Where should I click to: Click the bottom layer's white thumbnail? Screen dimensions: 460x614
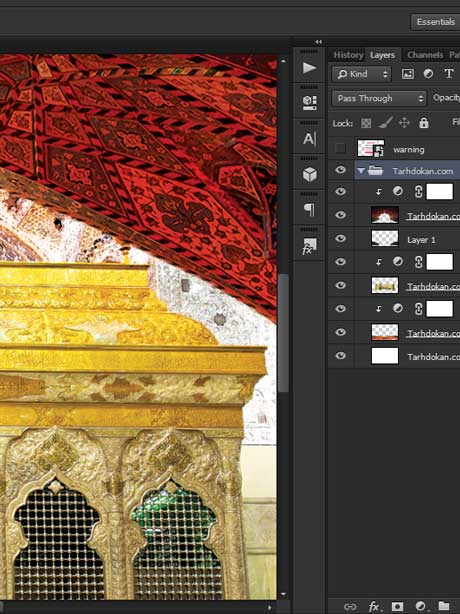point(385,356)
